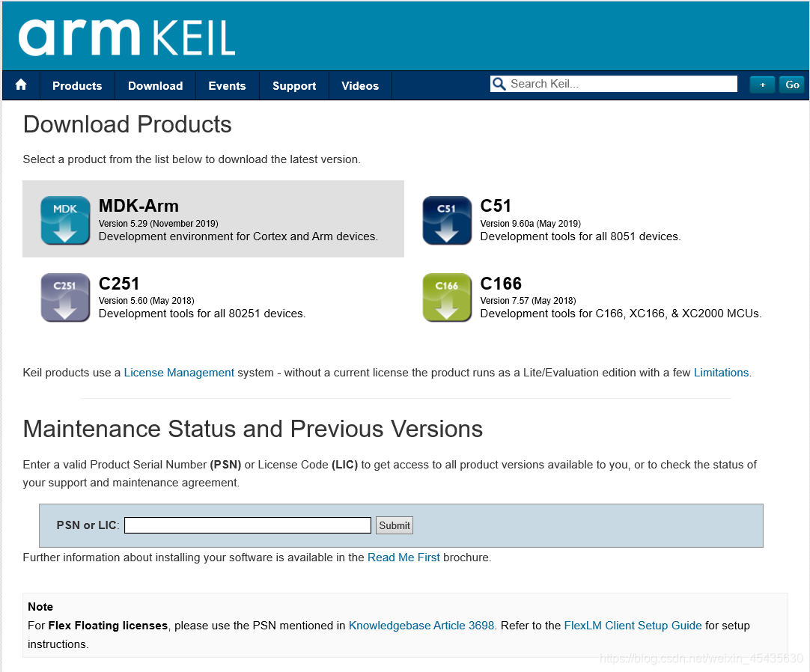Click the C51 product title
Image resolution: width=810 pixels, height=672 pixels.
point(496,206)
